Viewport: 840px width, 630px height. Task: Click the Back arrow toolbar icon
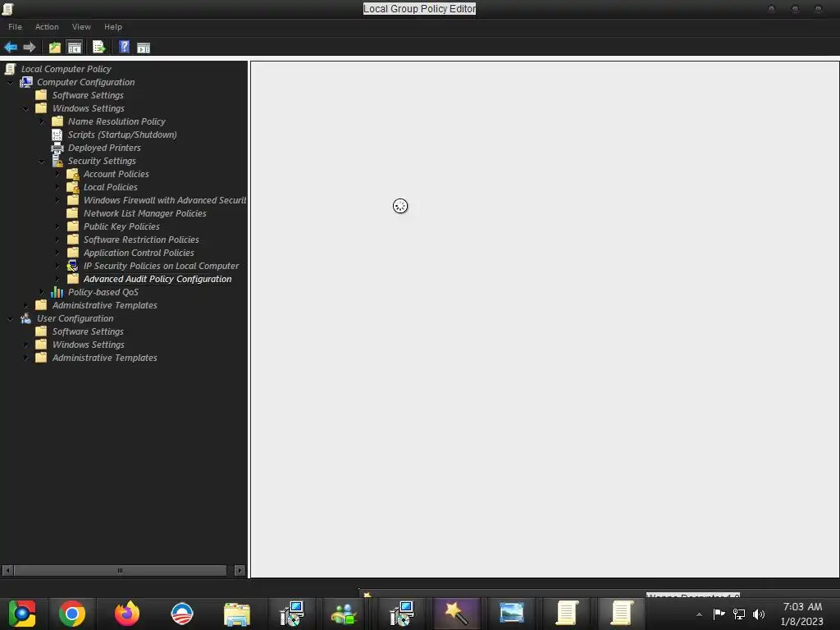pos(11,47)
